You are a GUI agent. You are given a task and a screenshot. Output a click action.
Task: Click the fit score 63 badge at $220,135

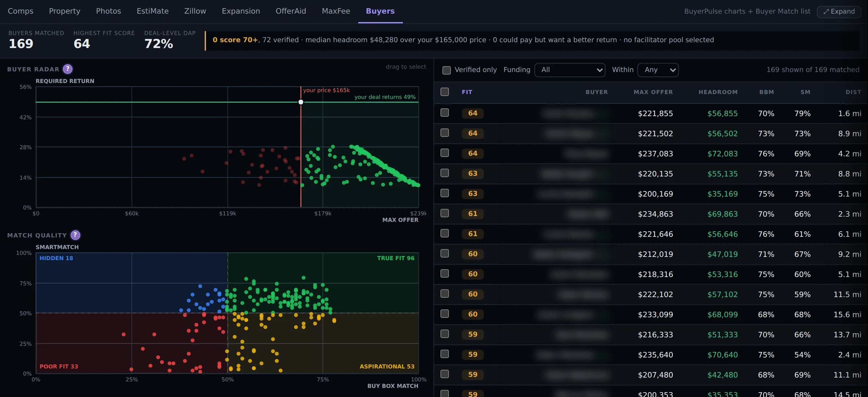(x=473, y=174)
